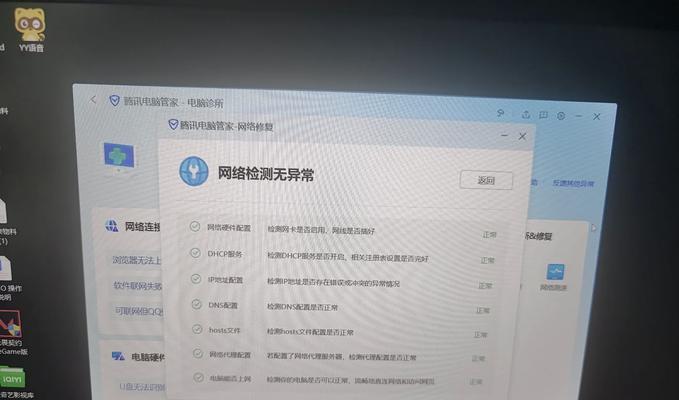Click the 正常 status of 网络硬件配置 row

click(x=489, y=235)
